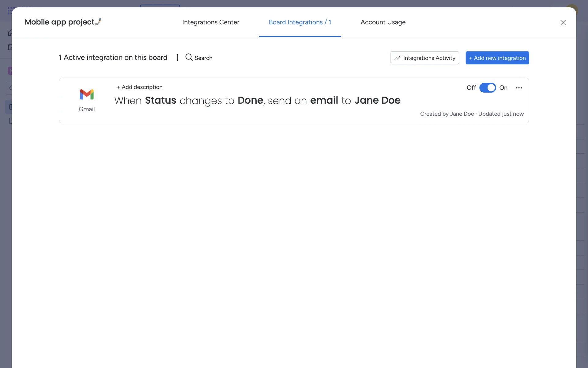Click the Search field text
Image resolution: width=588 pixels, height=368 pixels.
(x=203, y=58)
